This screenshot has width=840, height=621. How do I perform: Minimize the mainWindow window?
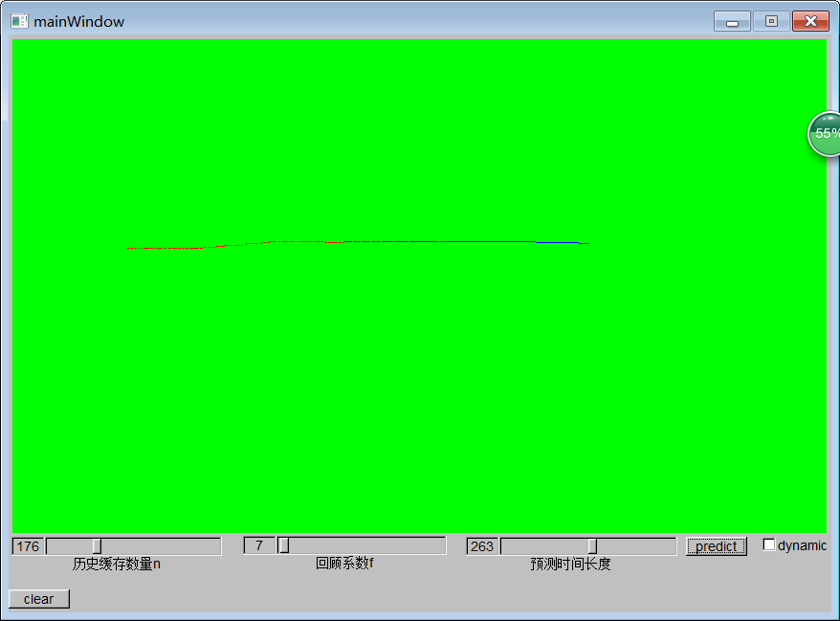coord(732,21)
